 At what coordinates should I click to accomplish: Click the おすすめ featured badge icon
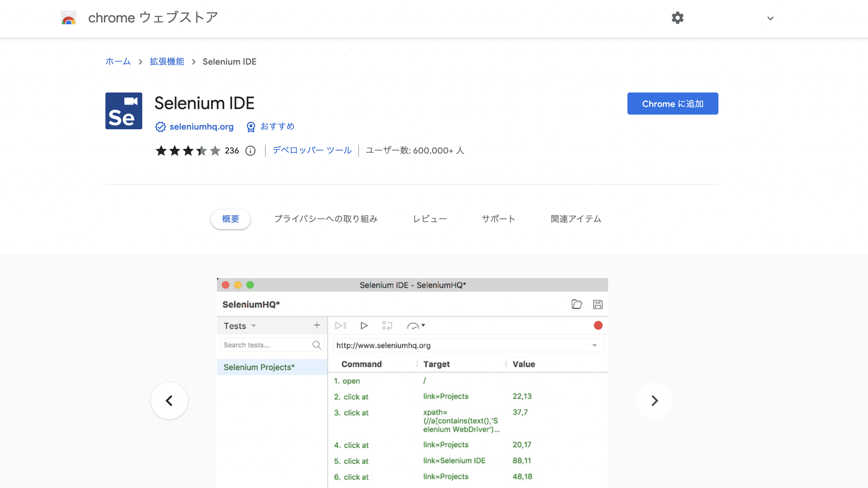251,127
